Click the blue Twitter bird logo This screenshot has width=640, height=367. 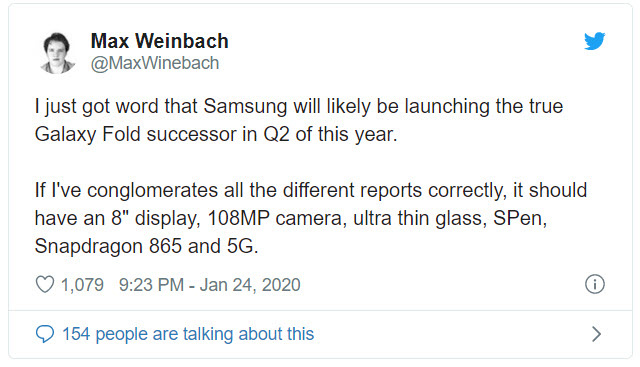[594, 41]
